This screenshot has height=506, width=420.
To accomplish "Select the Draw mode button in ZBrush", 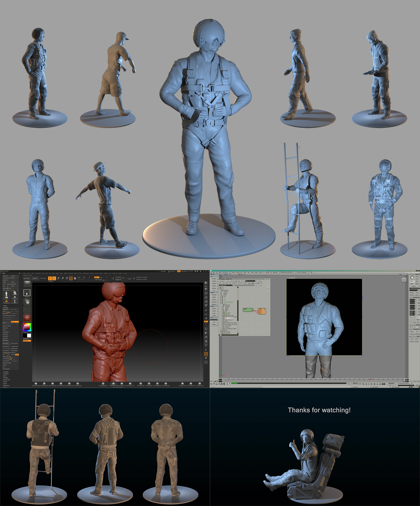I will tap(54, 278).
